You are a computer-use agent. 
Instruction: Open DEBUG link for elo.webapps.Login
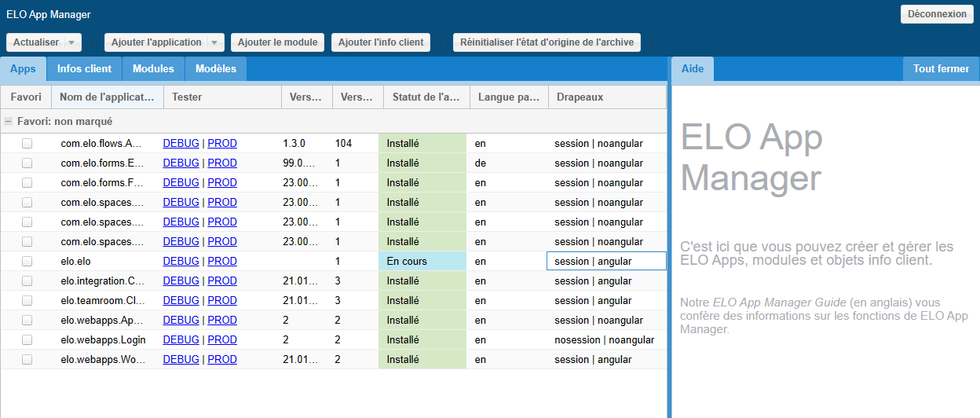point(181,340)
